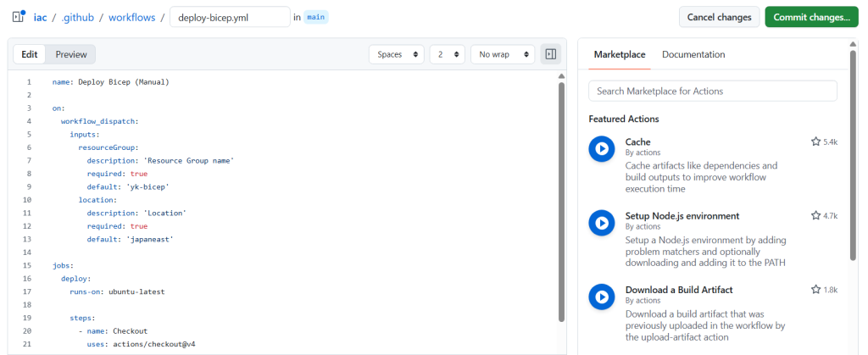Click the Search Marketplace for Actions field
868x355 pixels.
click(712, 91)
